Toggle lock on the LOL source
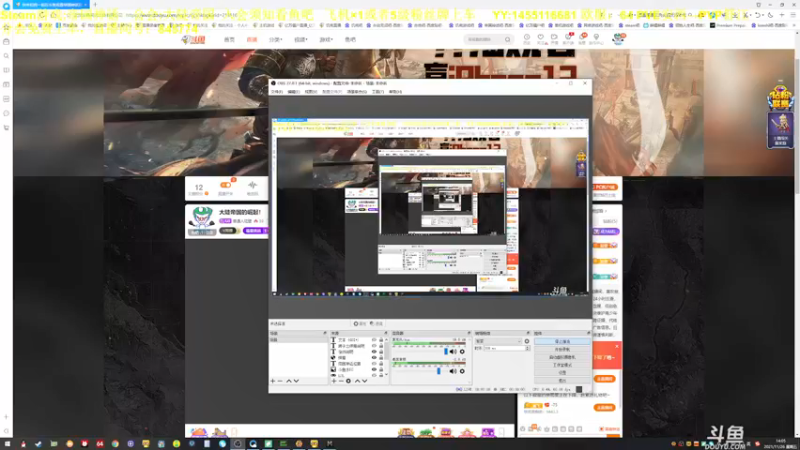 pyautogui.click(x=381, y=376)
